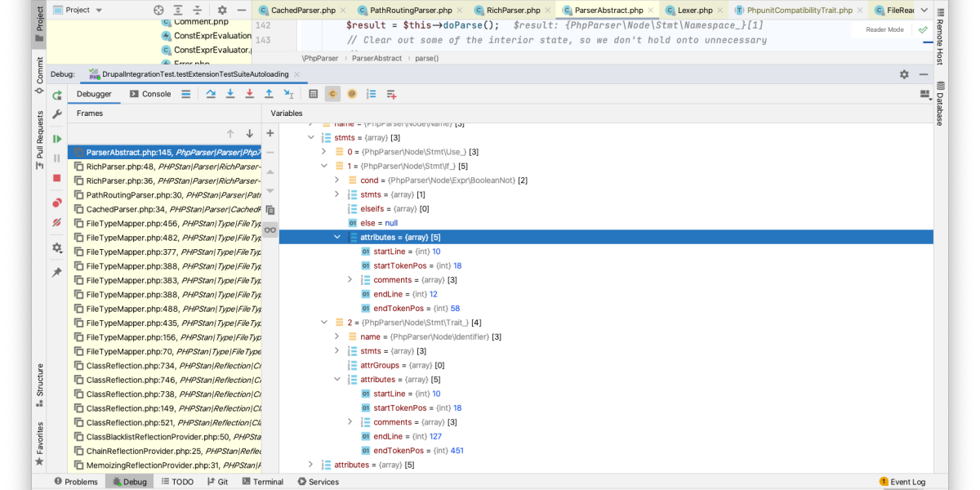
Task: Toggle glasses show-watches icon
Action: (270, 230)
